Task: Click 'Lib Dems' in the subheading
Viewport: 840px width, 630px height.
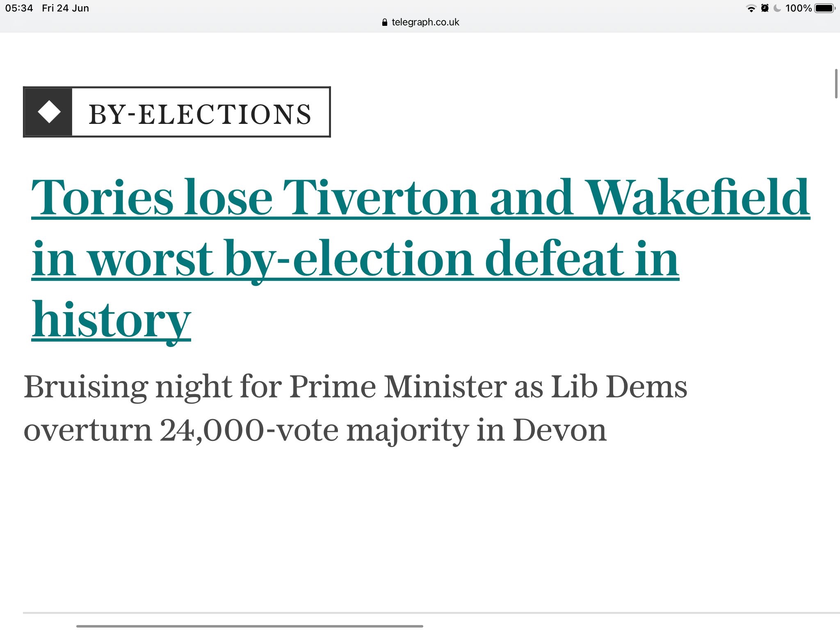Action: pos(619,386)
